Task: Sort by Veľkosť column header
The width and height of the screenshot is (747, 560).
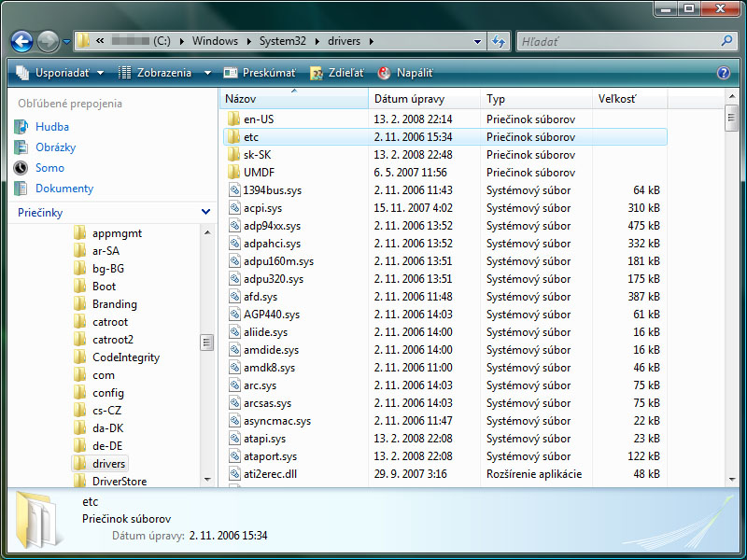Action: point(629,99)
